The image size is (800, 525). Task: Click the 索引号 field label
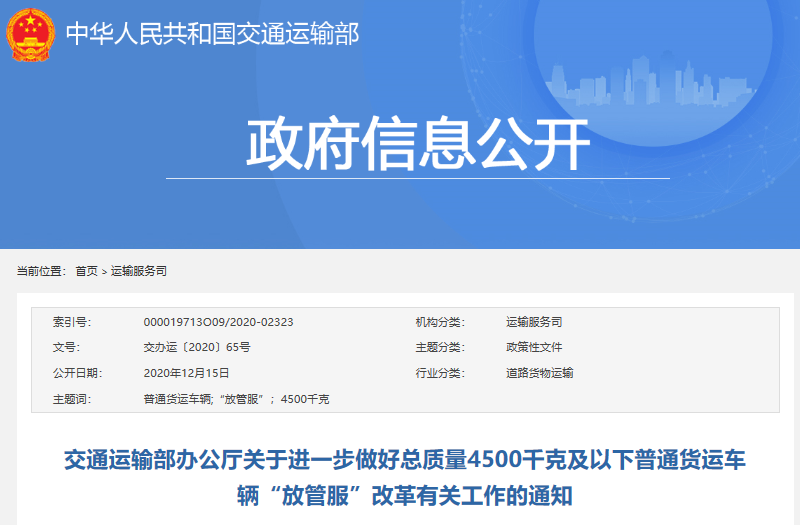click(71, 322)
